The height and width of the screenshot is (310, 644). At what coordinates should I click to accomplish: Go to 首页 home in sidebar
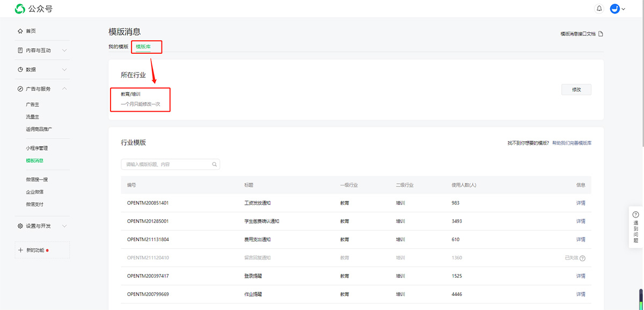point(31,31)
